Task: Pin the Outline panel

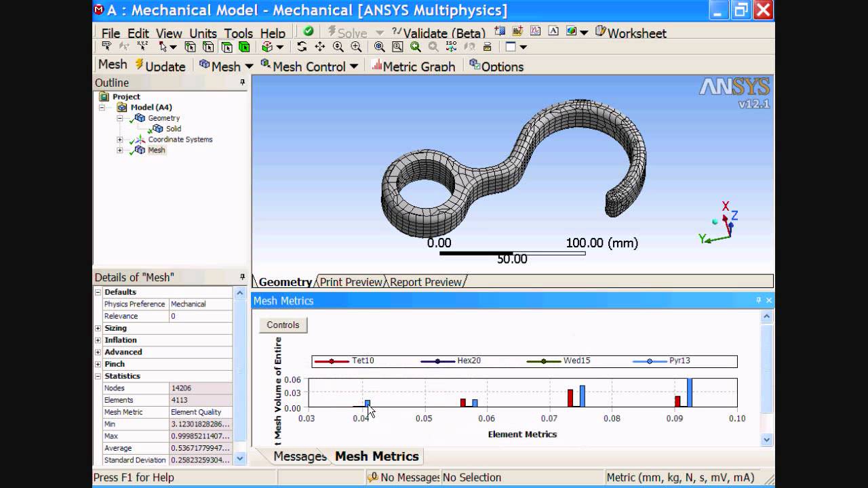Action: [242, 83]
